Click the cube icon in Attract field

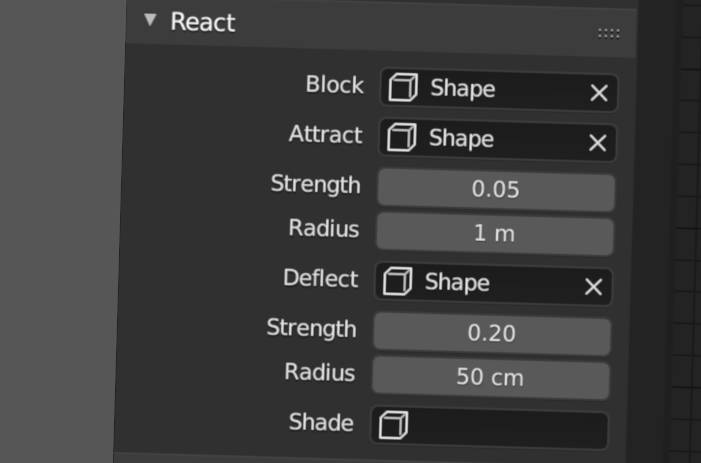pyautogui.click(x=401, y=138)
